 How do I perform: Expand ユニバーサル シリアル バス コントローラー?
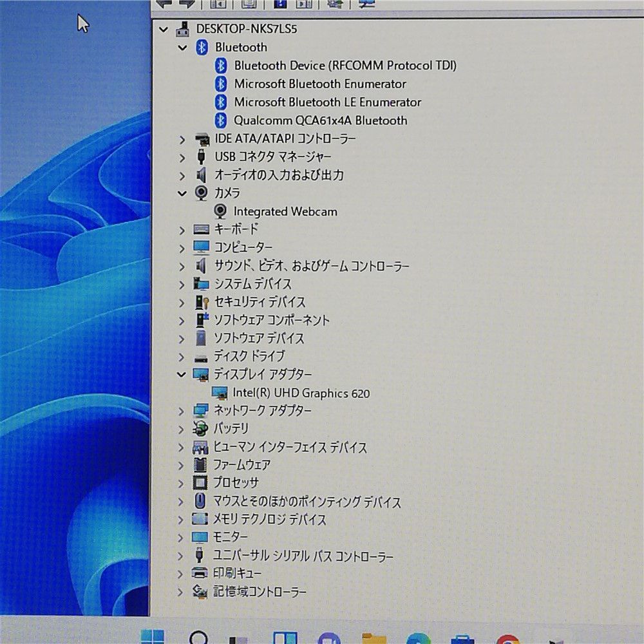tap(181, 556)
